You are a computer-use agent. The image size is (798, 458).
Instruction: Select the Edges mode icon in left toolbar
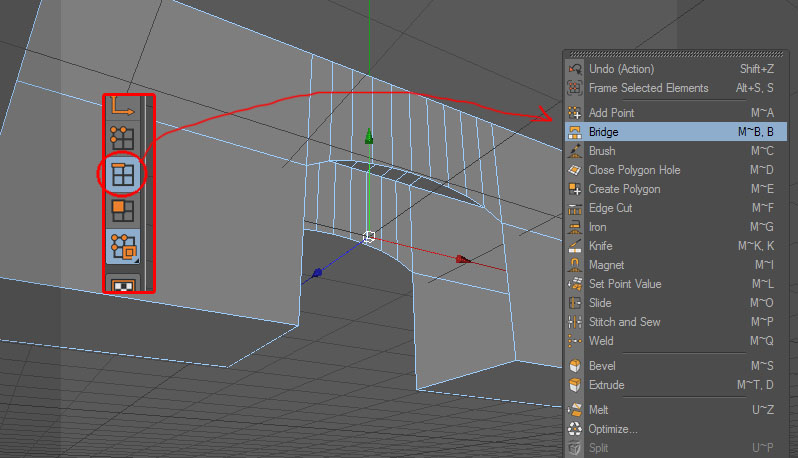122,174
